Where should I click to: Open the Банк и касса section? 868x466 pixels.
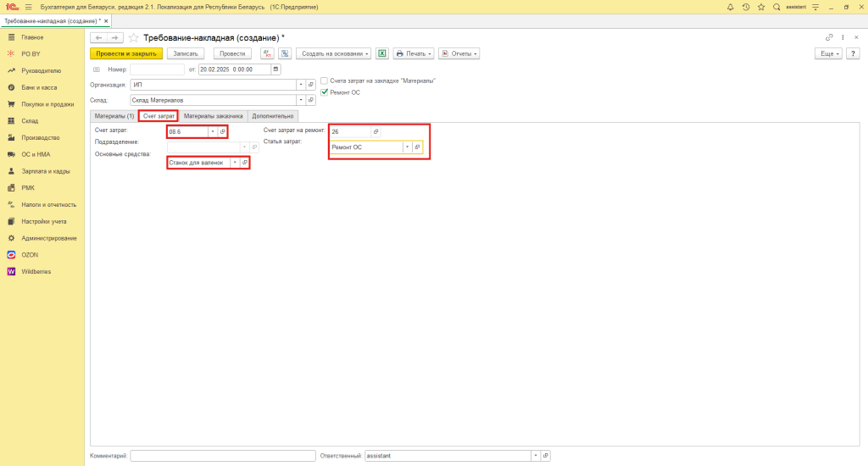[x=39, y=87]
